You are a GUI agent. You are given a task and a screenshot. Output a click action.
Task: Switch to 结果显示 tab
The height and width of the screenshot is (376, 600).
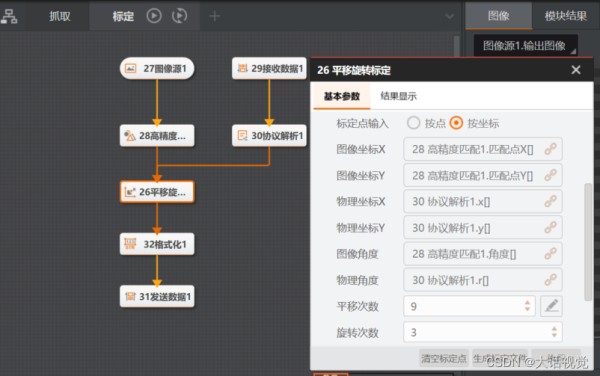tap(398, 96)
